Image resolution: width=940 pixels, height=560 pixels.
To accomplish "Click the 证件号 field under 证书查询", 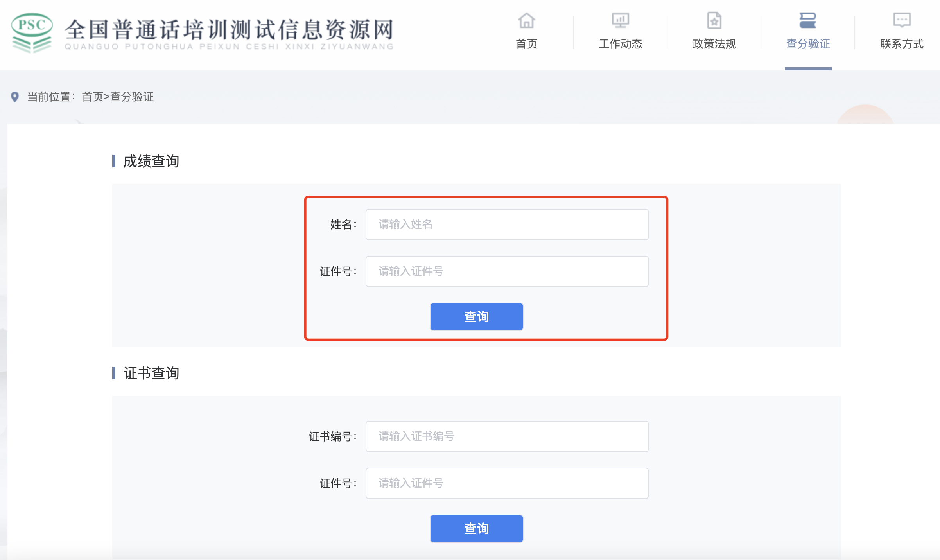I will (507, 483).
